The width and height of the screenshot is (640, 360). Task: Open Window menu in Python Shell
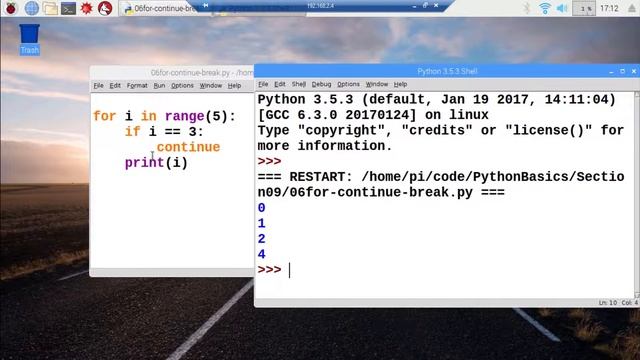376,84
